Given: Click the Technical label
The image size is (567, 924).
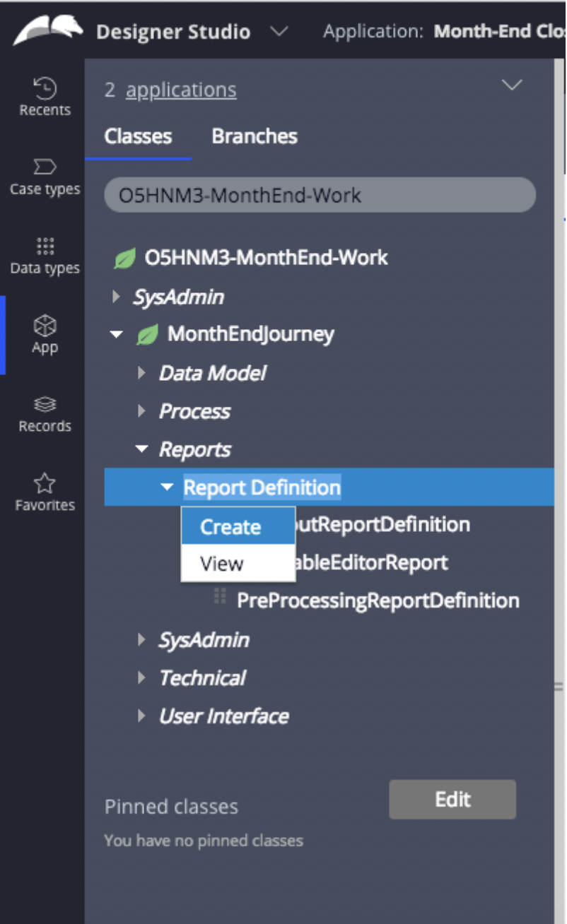Looking at the screenshot, I should tap(202, 678).
